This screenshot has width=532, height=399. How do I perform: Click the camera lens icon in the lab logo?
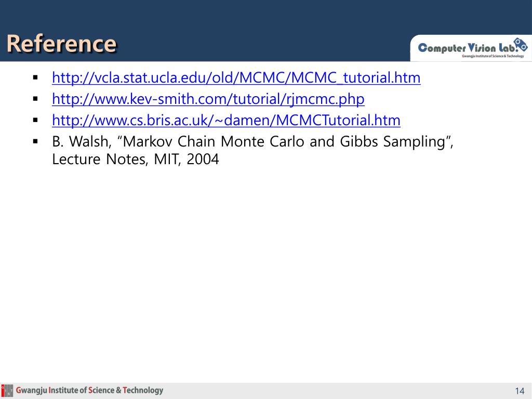[x=521, y=45]
